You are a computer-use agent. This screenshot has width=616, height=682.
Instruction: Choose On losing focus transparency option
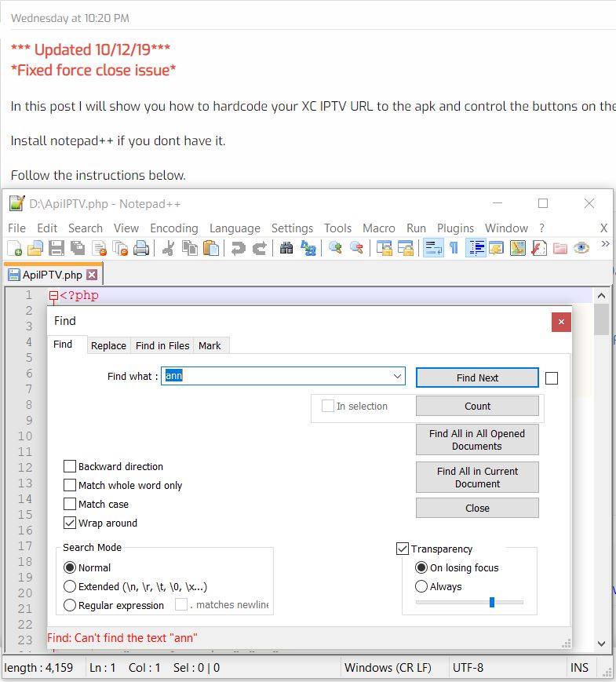pyautogui.click(x=421, y=567)
